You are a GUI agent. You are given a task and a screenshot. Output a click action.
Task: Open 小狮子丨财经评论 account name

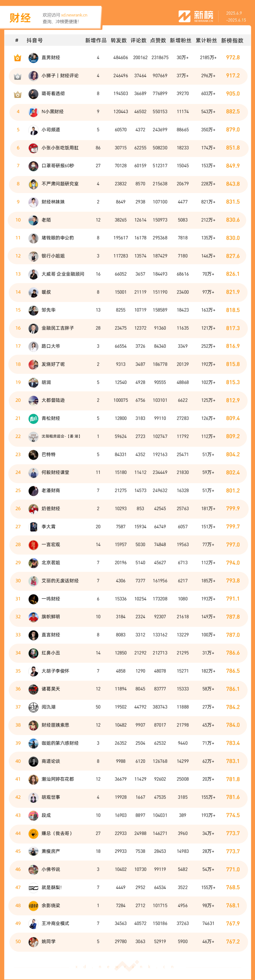pos(60,76)
